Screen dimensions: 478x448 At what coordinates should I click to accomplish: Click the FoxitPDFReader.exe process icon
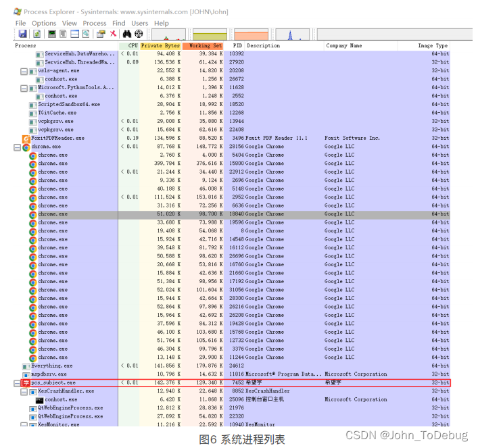(x=26, y=139)
